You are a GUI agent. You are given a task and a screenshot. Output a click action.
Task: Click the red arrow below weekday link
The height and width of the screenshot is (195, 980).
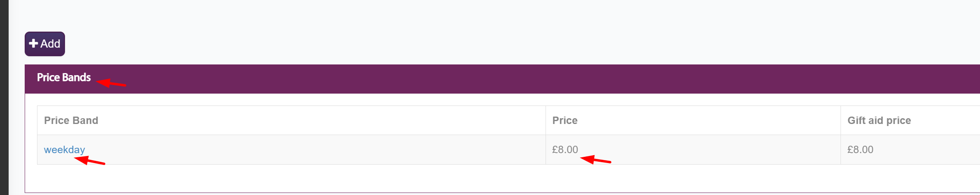89,161
